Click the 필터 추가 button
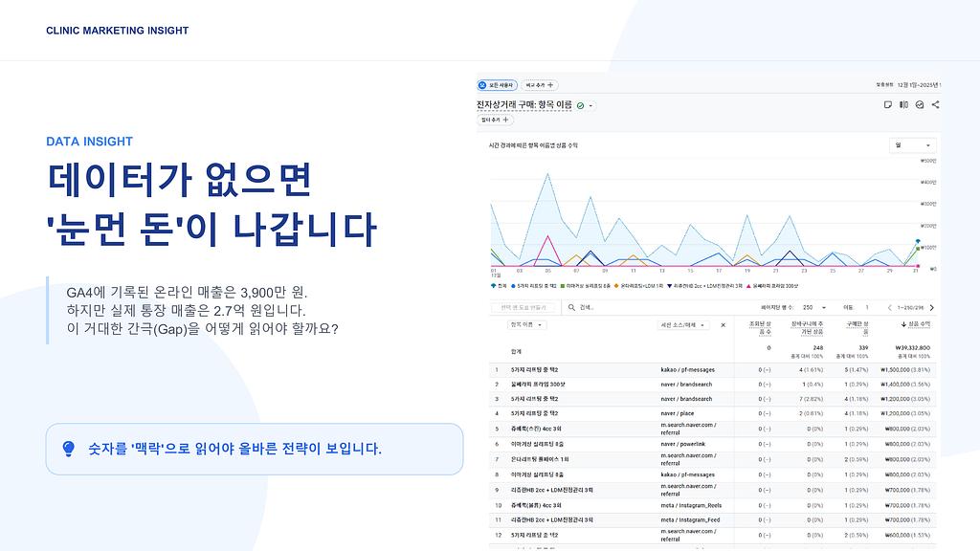Screen dimensions: 980x551 tap(495, 120)
